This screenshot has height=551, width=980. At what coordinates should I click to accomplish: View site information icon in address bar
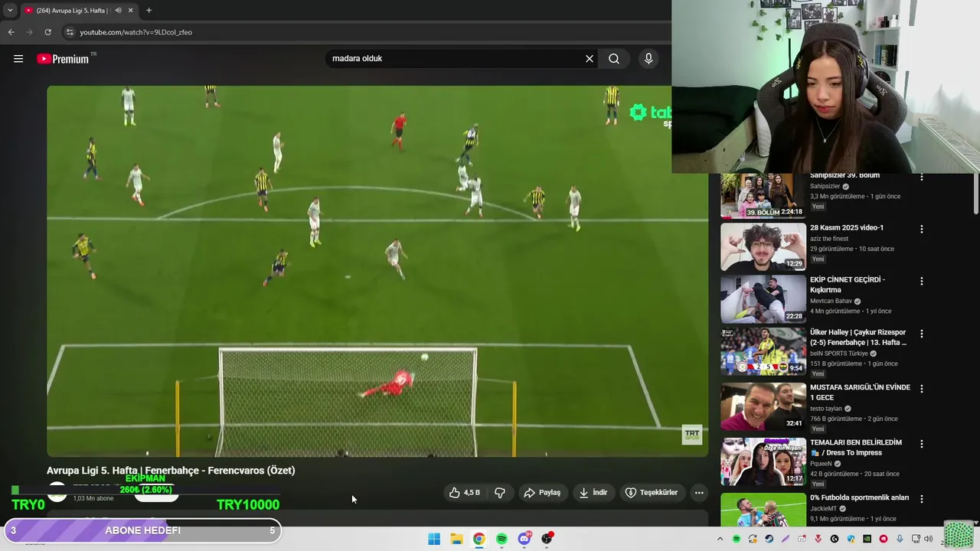(x=70, y=32)
